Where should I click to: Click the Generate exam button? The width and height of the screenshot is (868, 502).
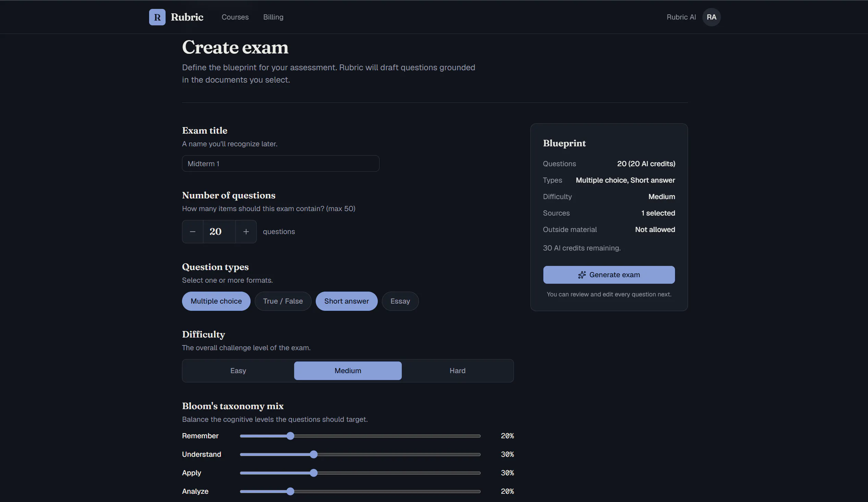point(608,275)
